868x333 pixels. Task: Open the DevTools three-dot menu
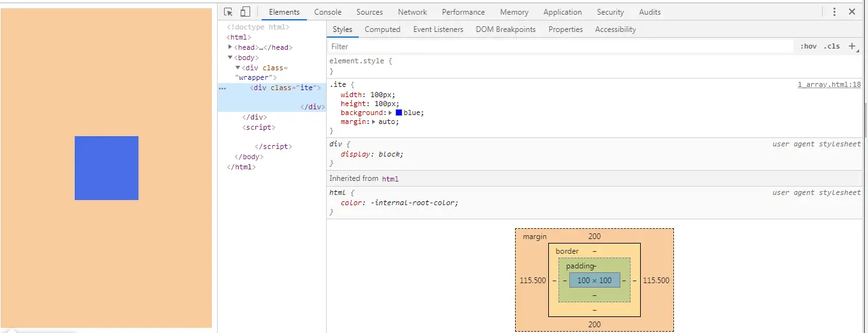tap(834, 12)
